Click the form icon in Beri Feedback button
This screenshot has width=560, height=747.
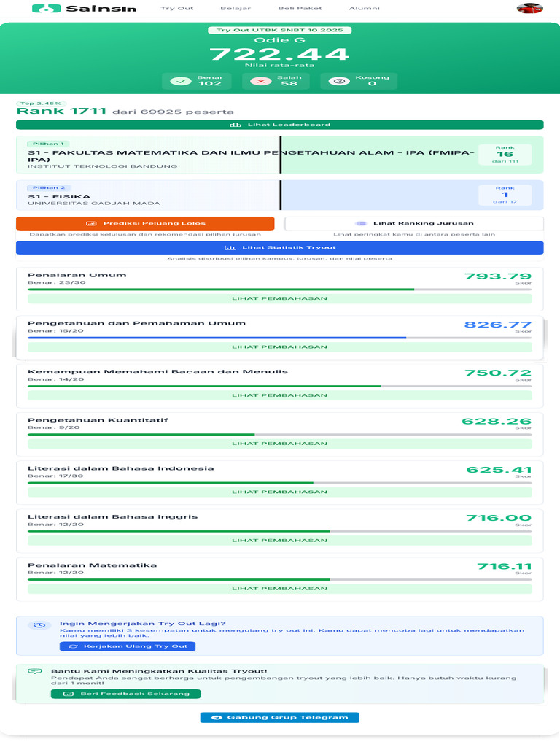pos(68,694)
